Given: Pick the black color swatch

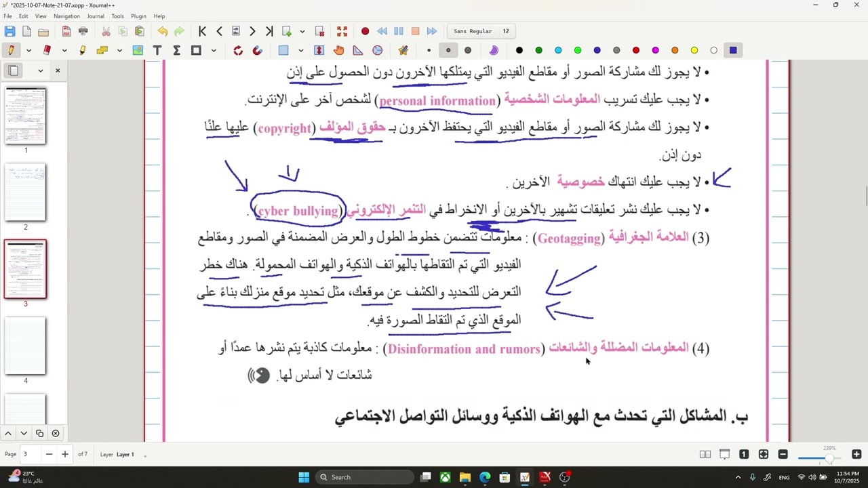Looking at the screenshot, I should pyautogui.click(x=519, y=50).
